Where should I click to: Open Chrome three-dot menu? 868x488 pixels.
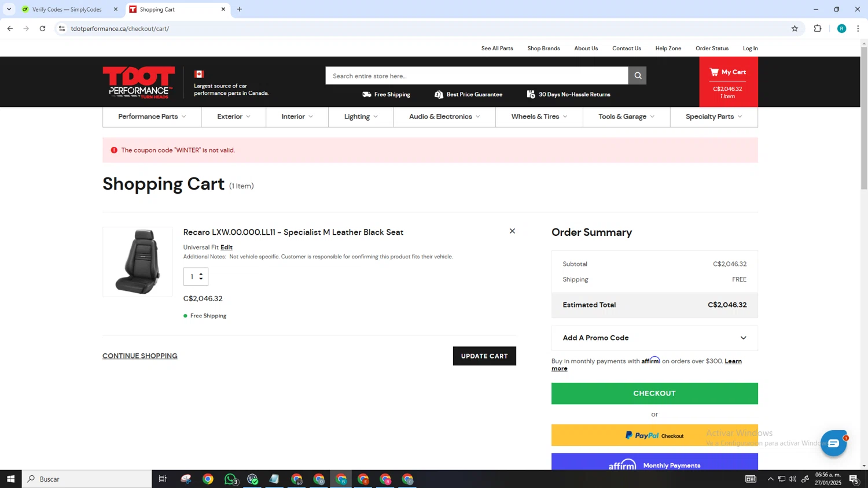tap(858, 28)
